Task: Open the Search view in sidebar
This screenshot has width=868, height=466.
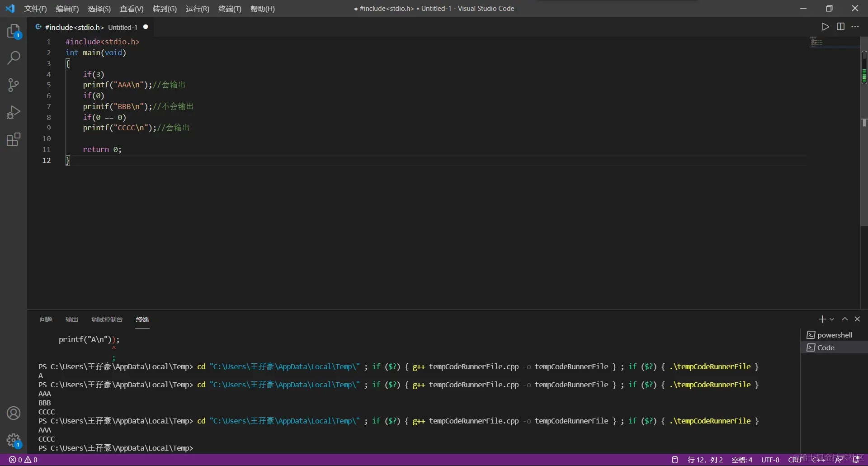Action: tap(14, 58)
